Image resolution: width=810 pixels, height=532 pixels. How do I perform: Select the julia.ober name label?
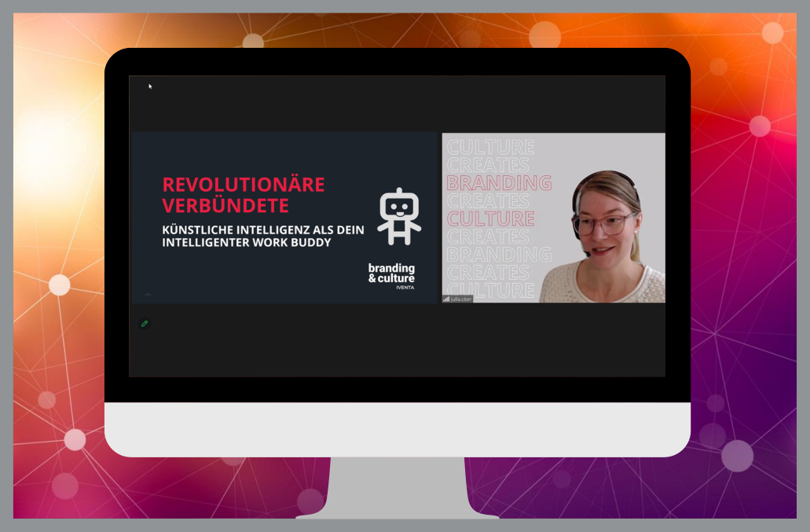click(x=461, y=299)
